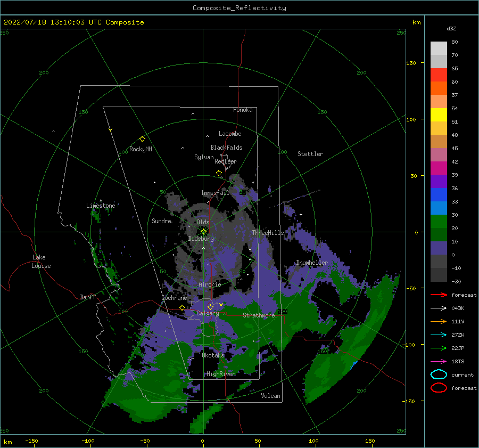Select the Okotoks label
Viewport: 479px width, 448px height.
pyautogui.click(x=213, y=355)
